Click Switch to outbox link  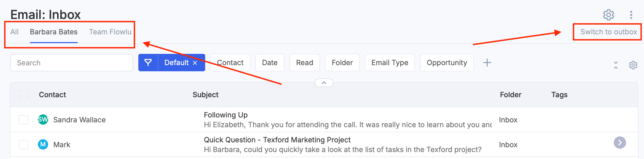click(x=608, y=32)
